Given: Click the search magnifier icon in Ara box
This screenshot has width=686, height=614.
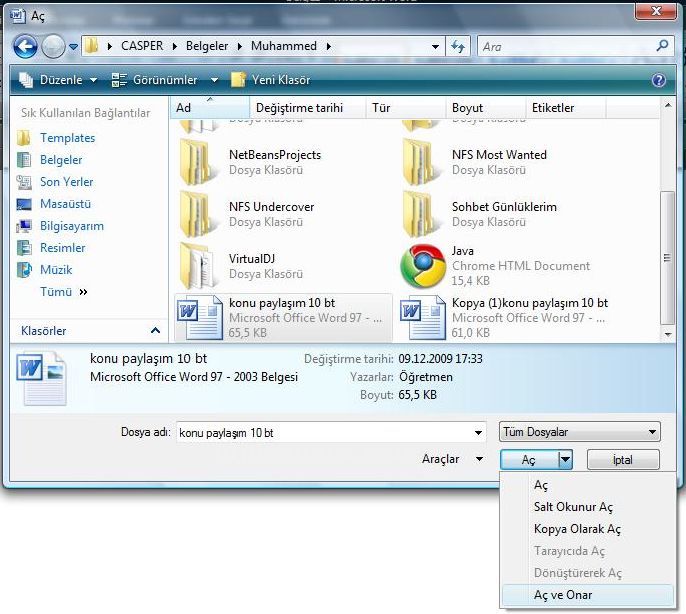Looking at the screenshot, I should (x=662, y=46).
